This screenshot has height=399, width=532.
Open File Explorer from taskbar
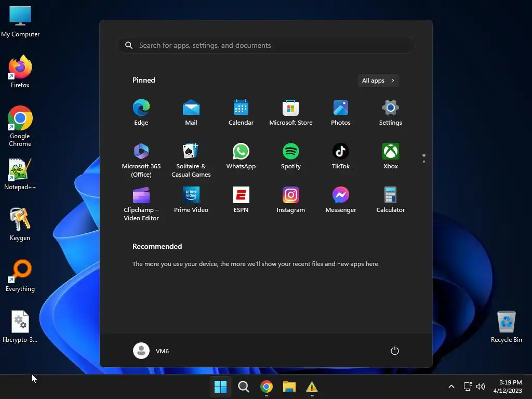coord(289,387)
